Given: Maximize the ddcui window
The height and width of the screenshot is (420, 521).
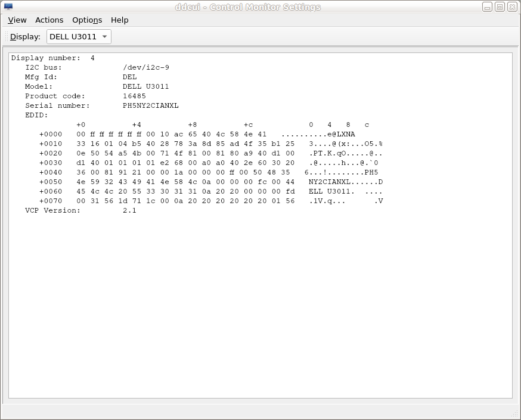Looking at the screenshot, I should (x=500, y=7).
